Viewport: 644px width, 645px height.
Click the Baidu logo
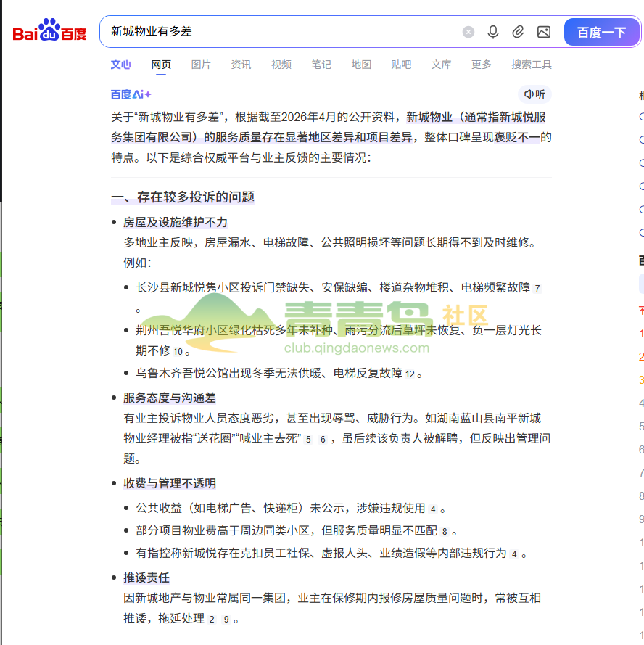(x=49, y=30)
